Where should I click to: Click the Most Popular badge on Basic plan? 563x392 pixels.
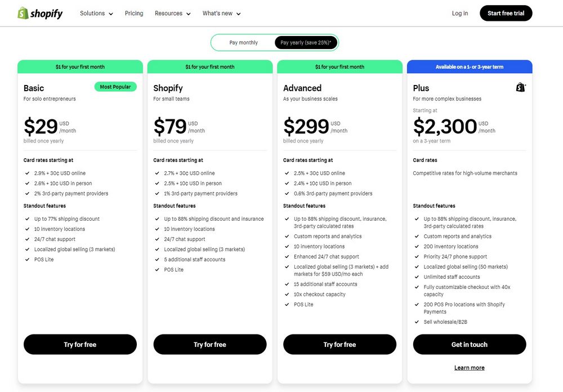[115, 87]
